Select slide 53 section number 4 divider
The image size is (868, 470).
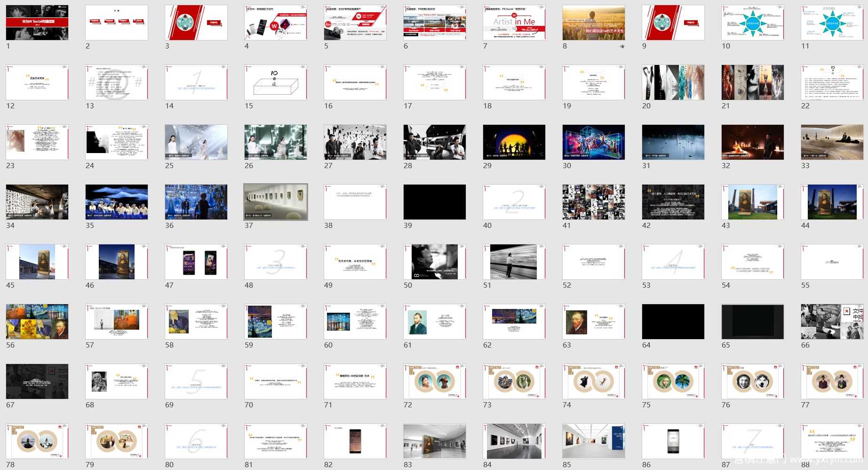click(673, 262)
